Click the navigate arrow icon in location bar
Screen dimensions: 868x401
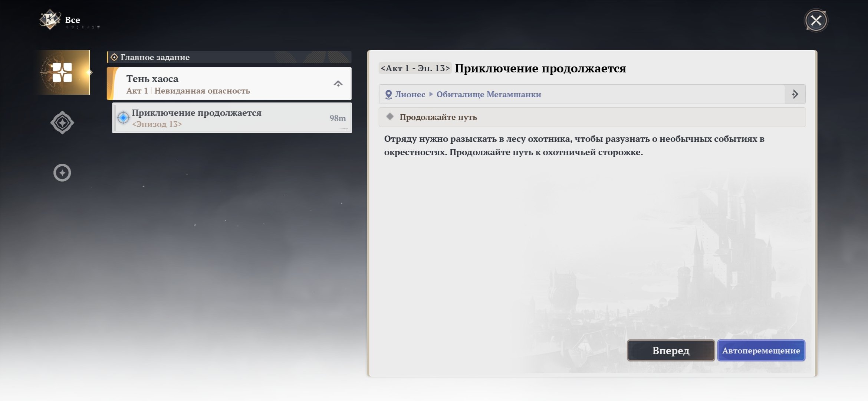(x=795, y=94)
